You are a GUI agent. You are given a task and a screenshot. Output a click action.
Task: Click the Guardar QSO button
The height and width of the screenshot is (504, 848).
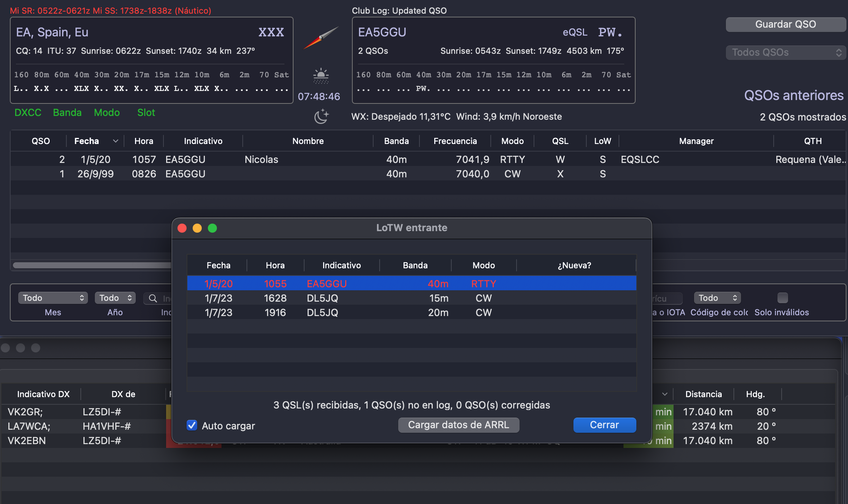(785, 24)
